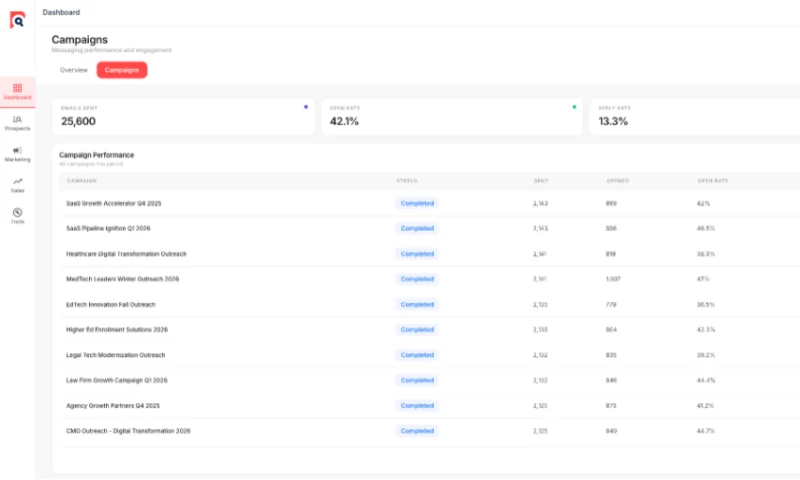Click the Emails Sent 25,600 card
800x480 pixels.
[183, 117]
